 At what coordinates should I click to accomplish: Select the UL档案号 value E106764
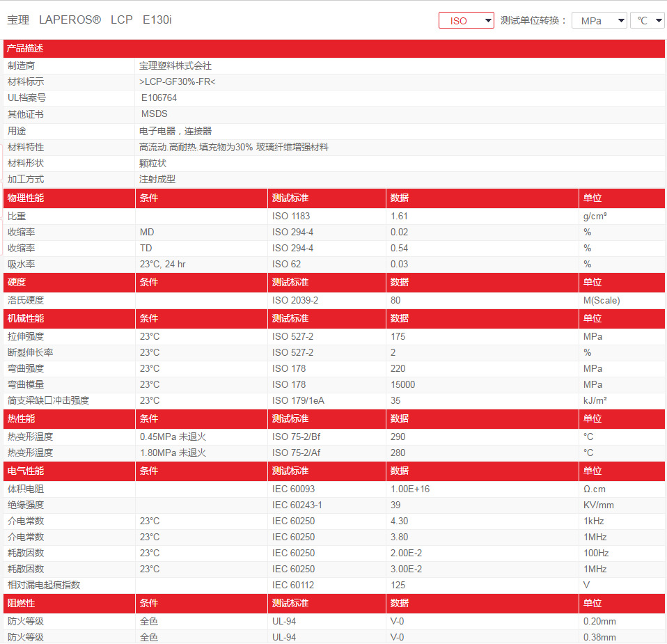click(x=159, y=97)
